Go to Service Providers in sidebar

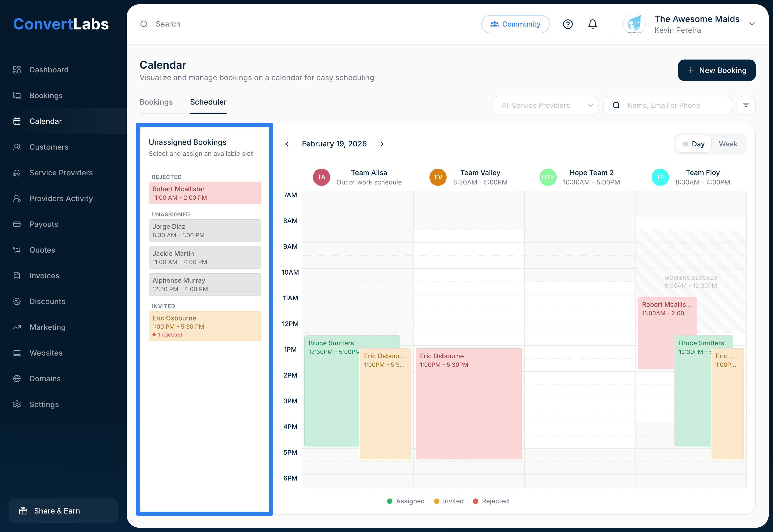tap(61, 173)
